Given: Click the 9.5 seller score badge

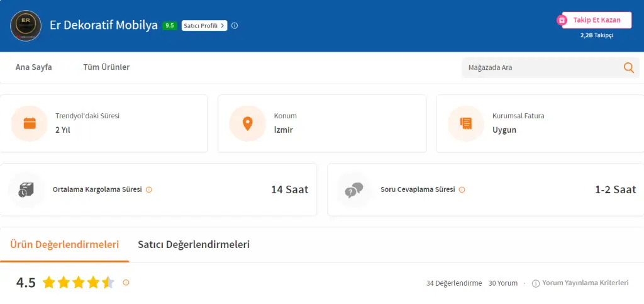Looking at the screenshot, I should point(169,26).
